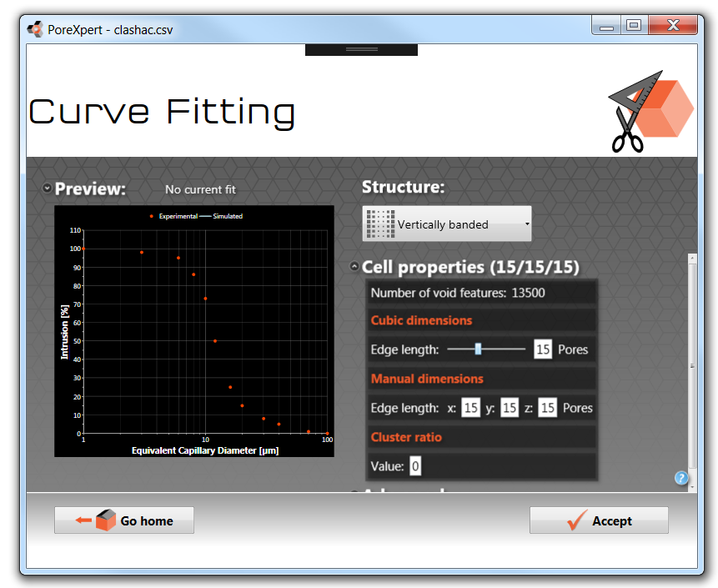Open the Structure dropdown list

(x=447, y=224)
